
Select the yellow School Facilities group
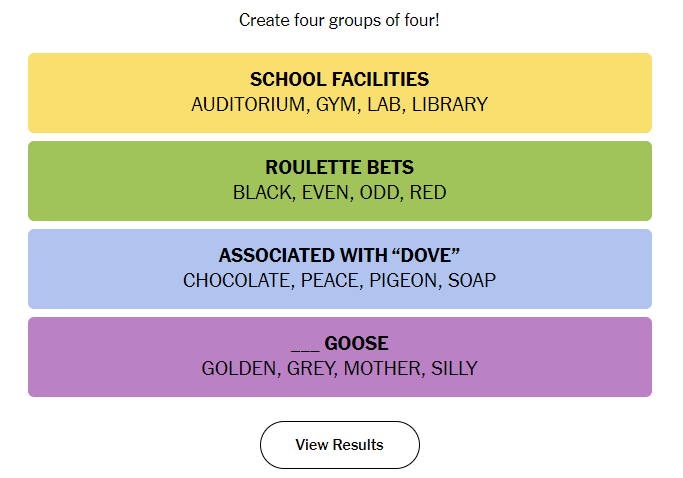pos(340,93)
